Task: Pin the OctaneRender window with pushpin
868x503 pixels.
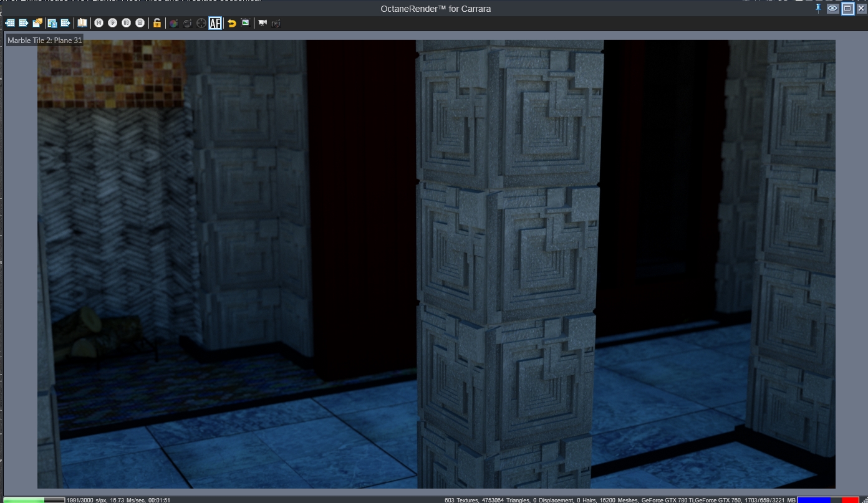Action: click(x=818, y=8)
